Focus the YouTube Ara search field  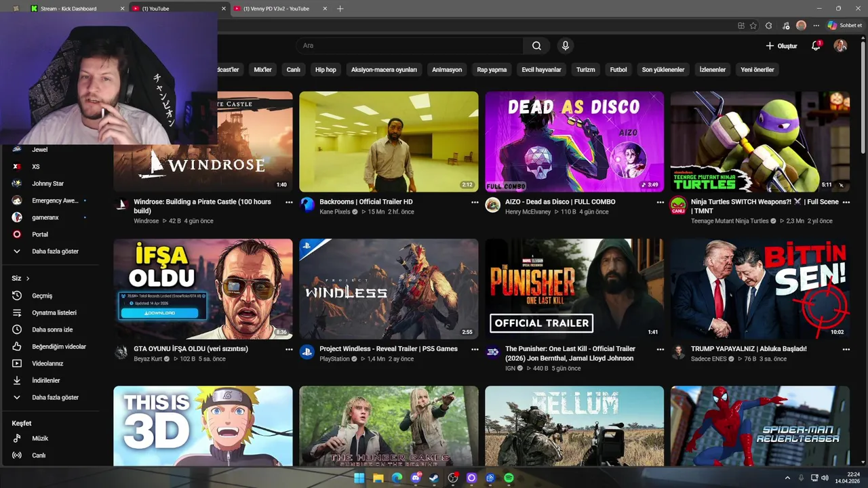pos(410,45)
